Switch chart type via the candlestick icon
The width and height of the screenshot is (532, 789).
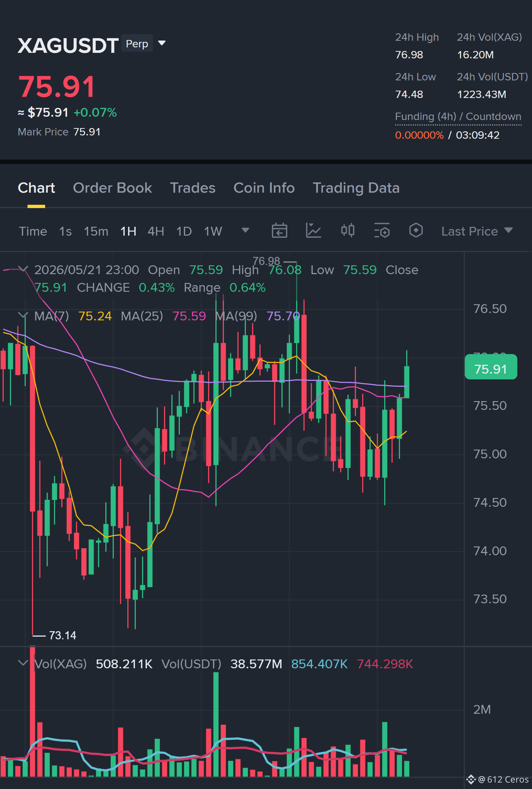tap(347, 230)
